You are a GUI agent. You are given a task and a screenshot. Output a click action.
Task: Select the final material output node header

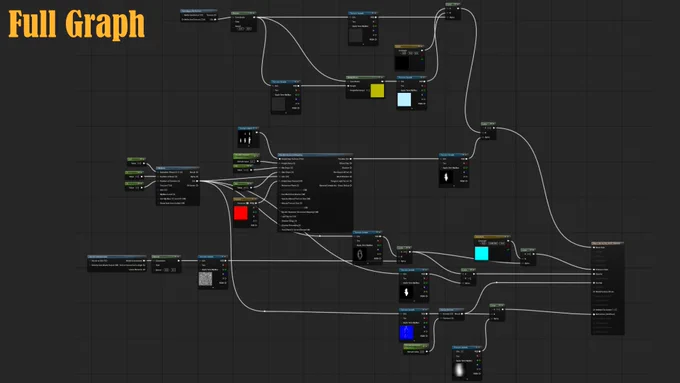(x=608, y=243)
